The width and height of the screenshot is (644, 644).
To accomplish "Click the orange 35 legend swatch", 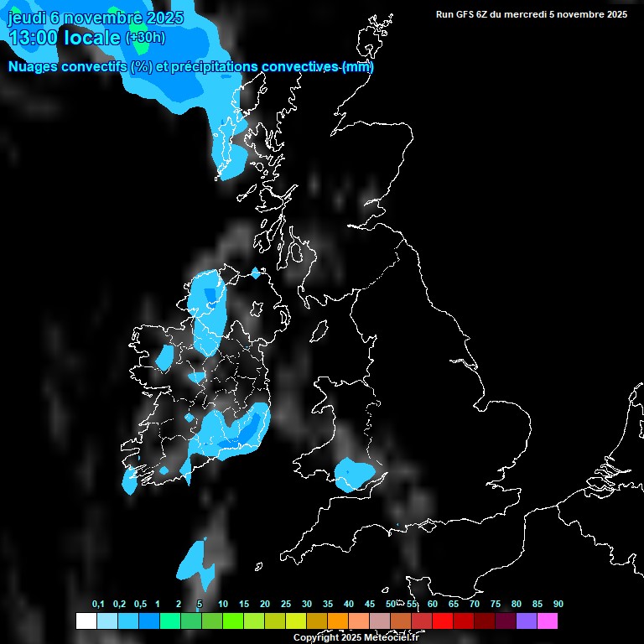I will 338,621.
